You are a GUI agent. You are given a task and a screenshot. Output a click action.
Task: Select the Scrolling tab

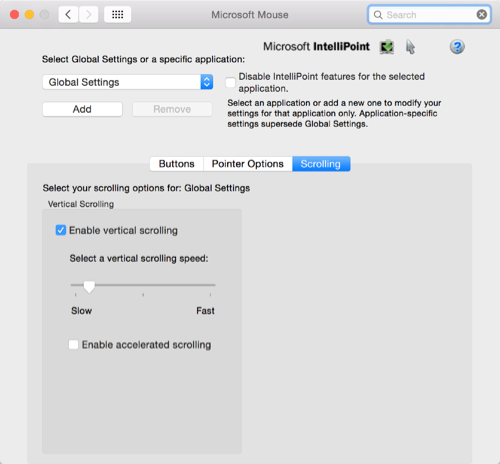321,164
